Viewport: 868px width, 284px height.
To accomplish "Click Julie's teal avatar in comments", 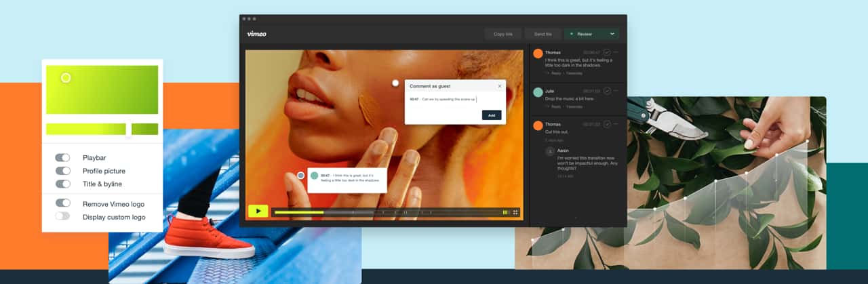I will pyautogui.click(x=538, y=92).
